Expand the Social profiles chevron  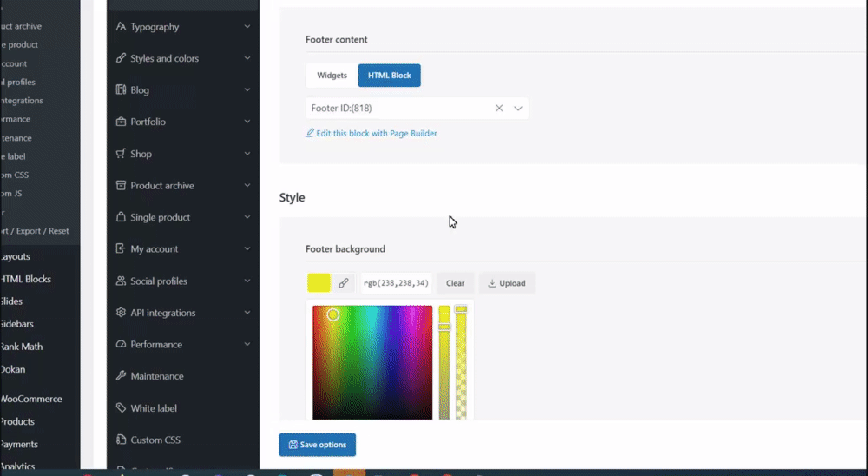pyautogui.click(x=247, y=281)
